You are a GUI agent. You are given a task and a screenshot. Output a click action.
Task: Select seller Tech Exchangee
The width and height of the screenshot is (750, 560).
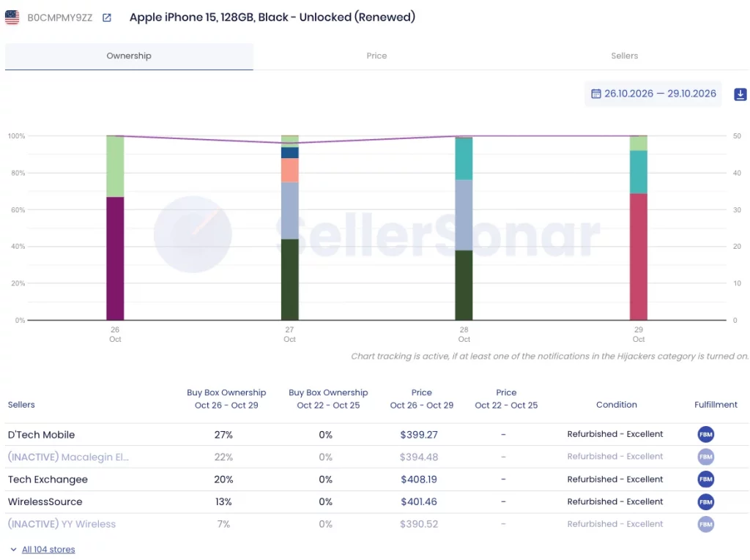[x=48, y=479]
